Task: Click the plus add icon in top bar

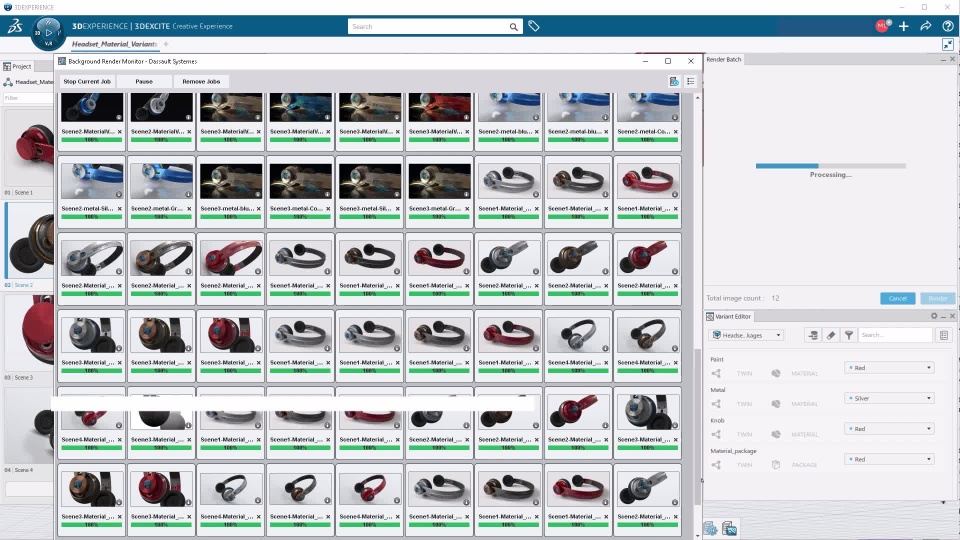Action: coord(904,26)
